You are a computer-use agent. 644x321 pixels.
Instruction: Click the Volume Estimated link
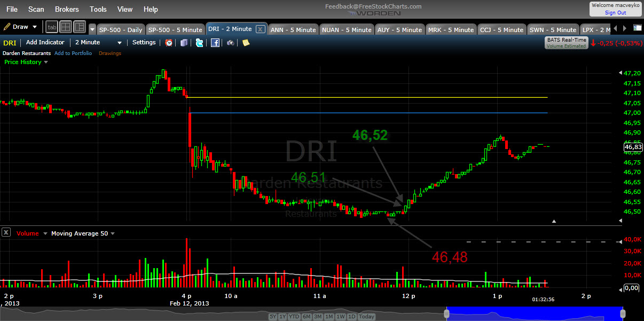[x=566, y=46]
